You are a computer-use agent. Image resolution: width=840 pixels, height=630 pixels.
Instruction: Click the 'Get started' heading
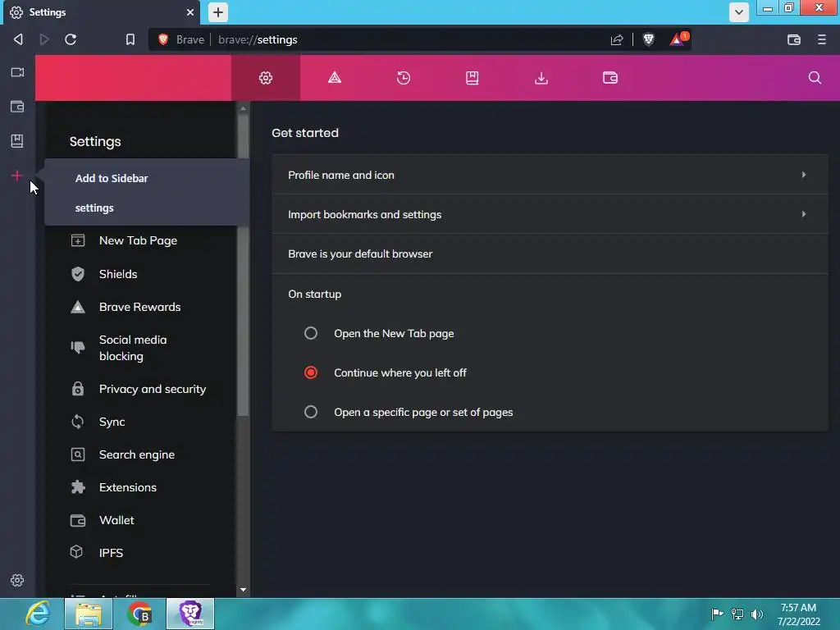pos(305,133)
